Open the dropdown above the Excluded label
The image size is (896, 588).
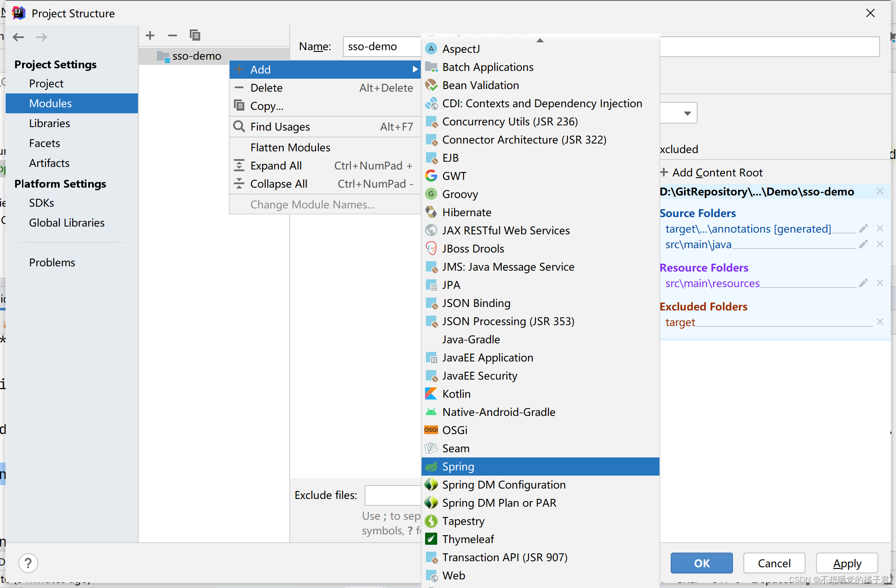687,113
